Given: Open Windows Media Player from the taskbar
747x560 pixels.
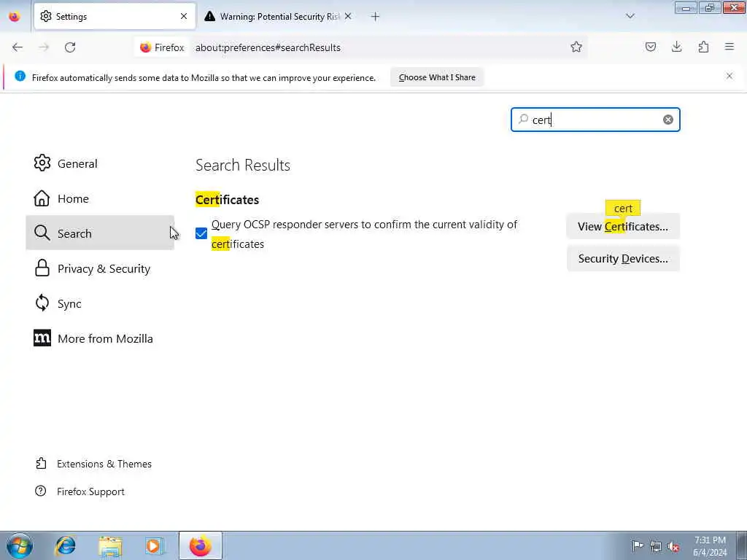Looking at the screenshot, I should (x=154, y=545).
